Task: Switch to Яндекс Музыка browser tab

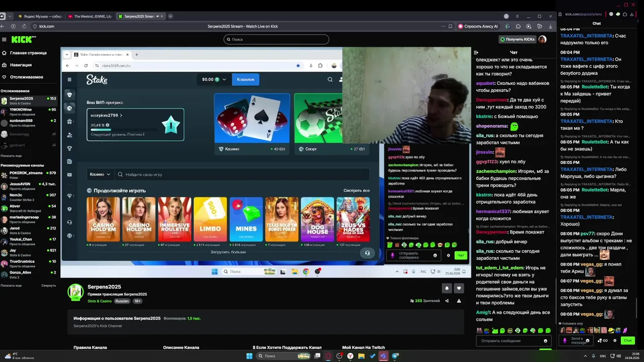Action: point(40,16)
